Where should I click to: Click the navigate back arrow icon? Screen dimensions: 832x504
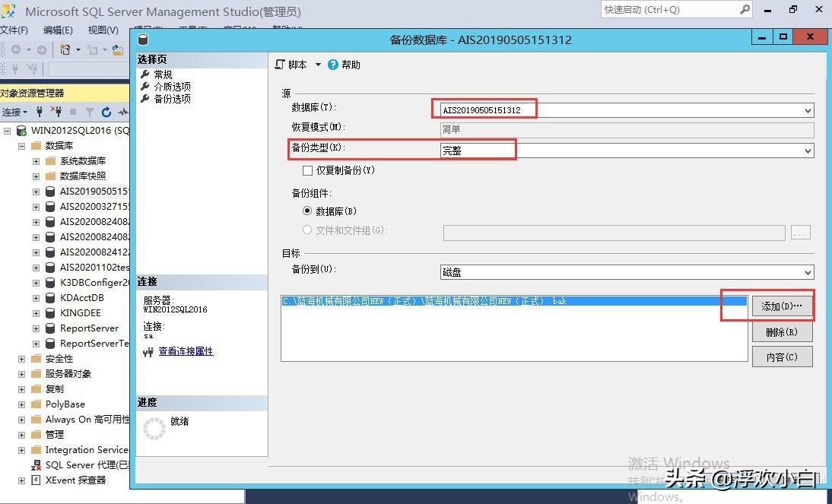point(16,49)
